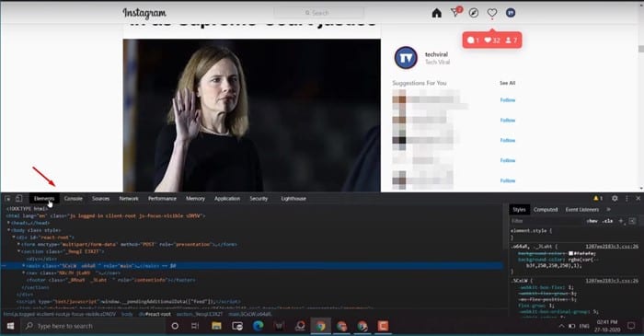The image size is (644, 336).
Task: Follow the fourth suggested account
Action: [508, 160]
